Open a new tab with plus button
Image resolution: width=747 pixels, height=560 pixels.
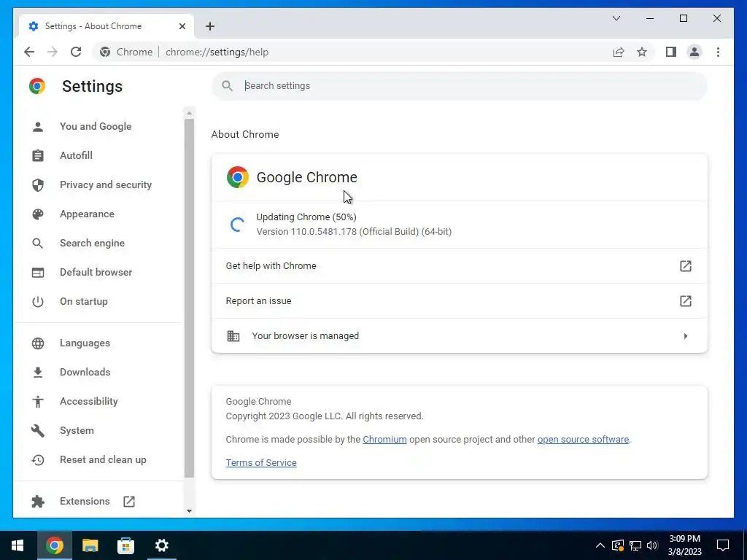(210, 26)
